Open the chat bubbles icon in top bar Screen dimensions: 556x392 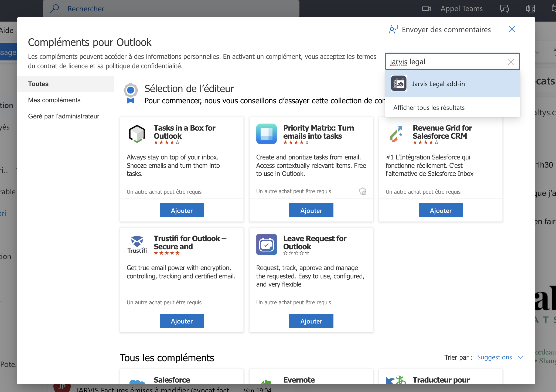click(504, 9)
